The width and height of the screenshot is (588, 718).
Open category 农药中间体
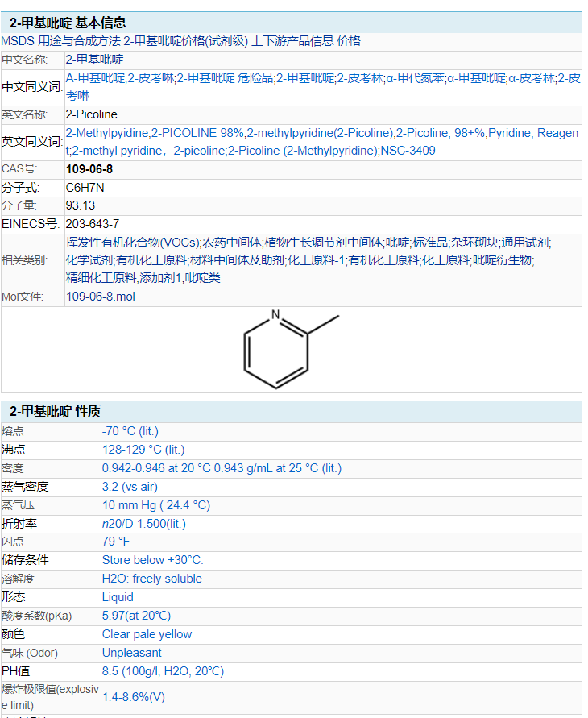click(x=232, y=243)
